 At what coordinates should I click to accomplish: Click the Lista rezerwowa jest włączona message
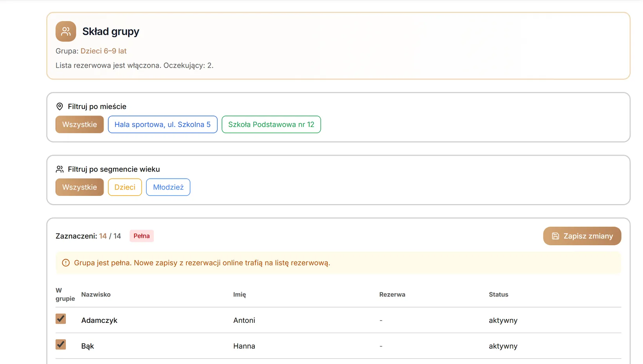(134, 65)
